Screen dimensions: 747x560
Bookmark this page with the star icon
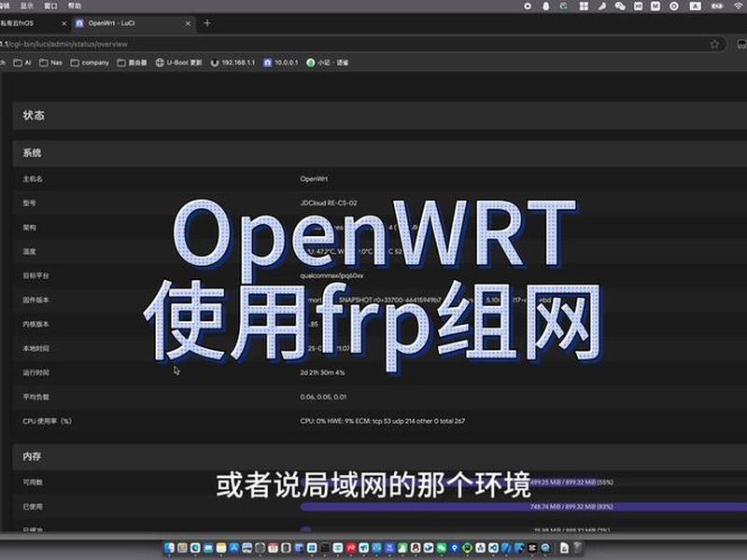coord(714,44)
